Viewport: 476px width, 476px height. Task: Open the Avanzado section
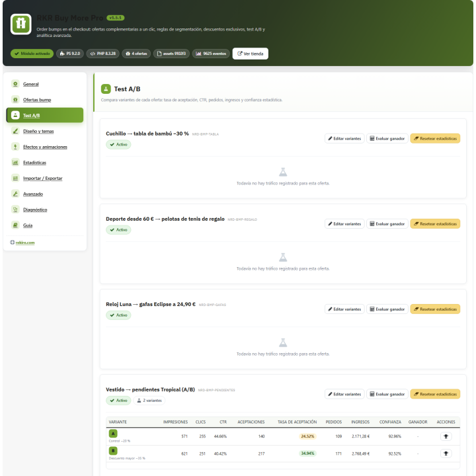coord(45,194)
